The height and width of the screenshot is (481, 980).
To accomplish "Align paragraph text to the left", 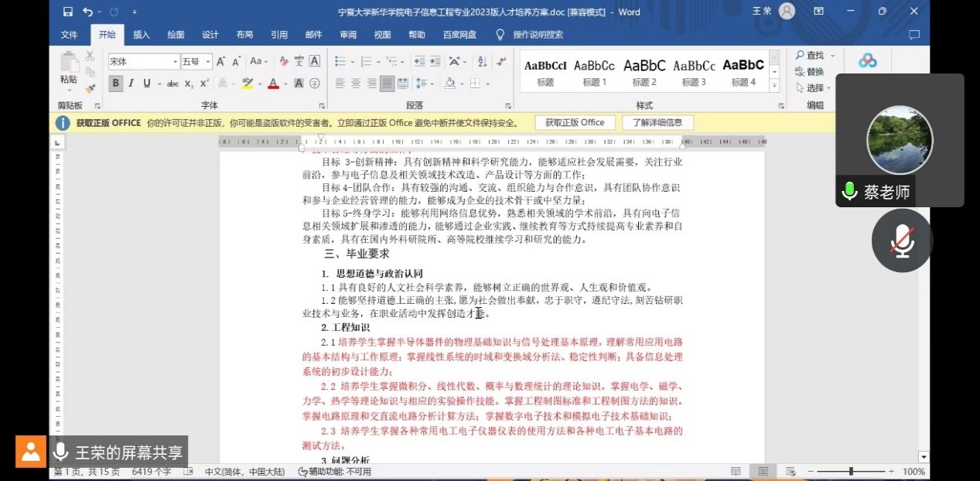I will 340,84.
